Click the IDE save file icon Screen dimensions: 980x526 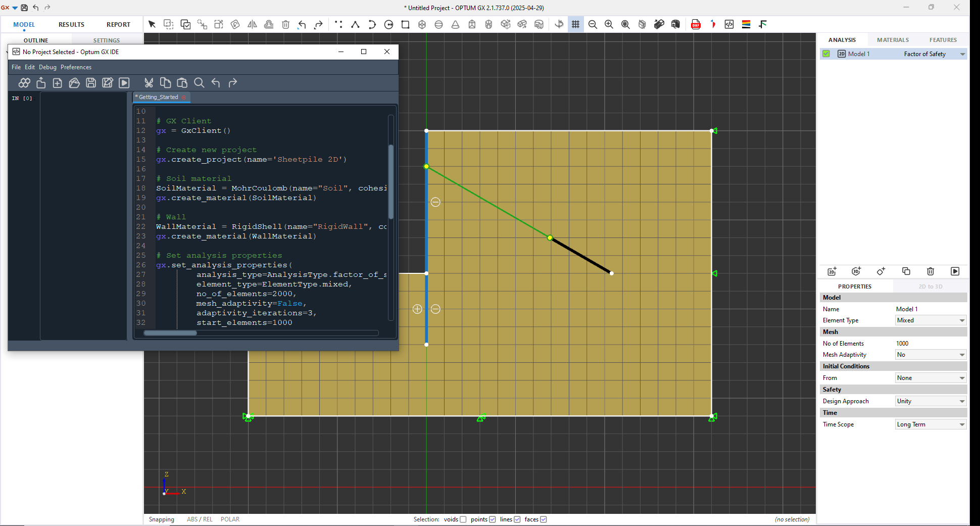pyautogui.click(x=91, y=83)
